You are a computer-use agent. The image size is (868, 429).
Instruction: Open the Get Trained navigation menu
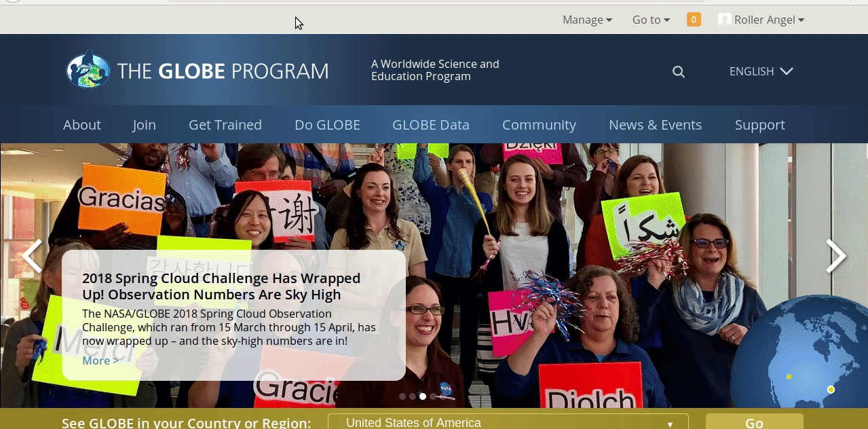click(x=225, y=125)
